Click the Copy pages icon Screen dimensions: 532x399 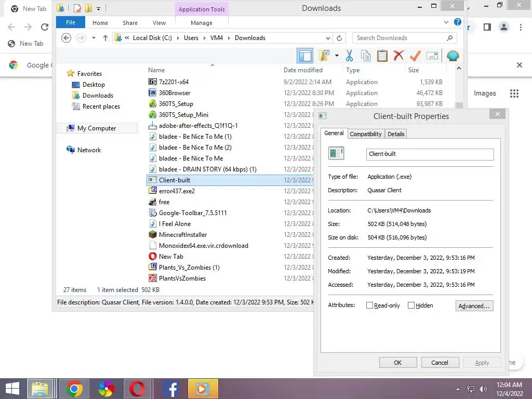365,56
